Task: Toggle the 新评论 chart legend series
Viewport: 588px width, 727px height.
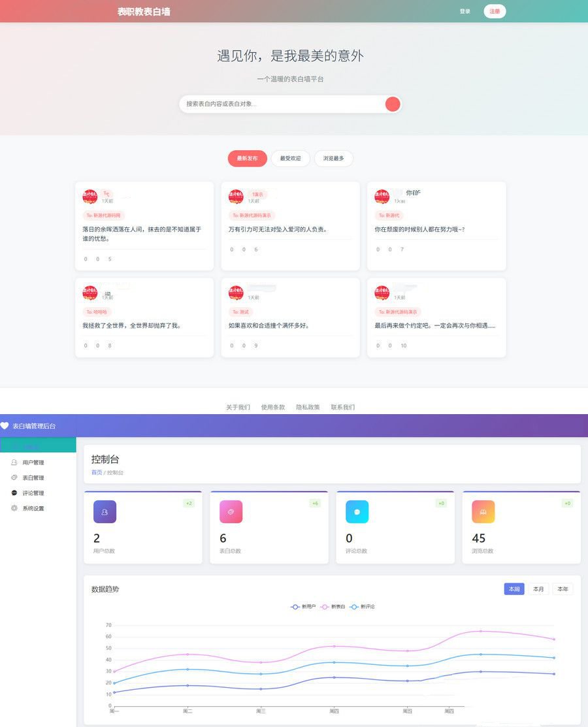Action: (x=363, y=607)
